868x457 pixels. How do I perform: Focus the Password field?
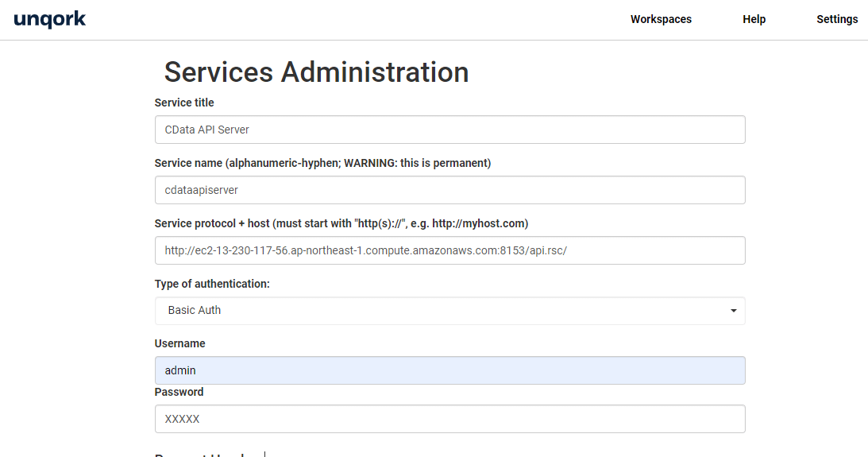450,419
